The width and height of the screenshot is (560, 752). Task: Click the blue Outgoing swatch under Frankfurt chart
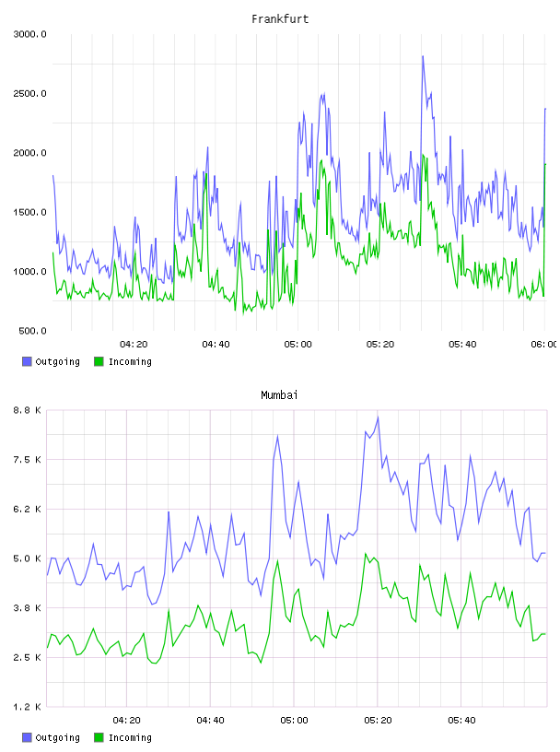click(x=27, y=361)
